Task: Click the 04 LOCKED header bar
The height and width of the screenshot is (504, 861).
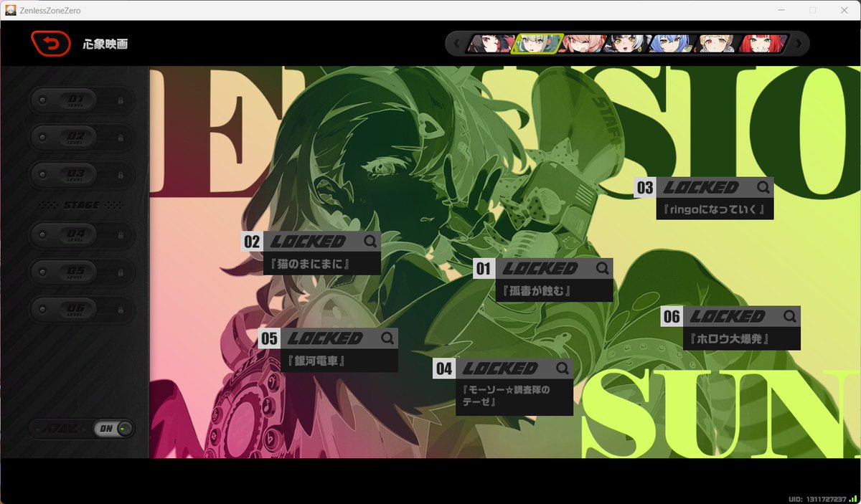Action: pyautogui.click(x=503, y=369)
